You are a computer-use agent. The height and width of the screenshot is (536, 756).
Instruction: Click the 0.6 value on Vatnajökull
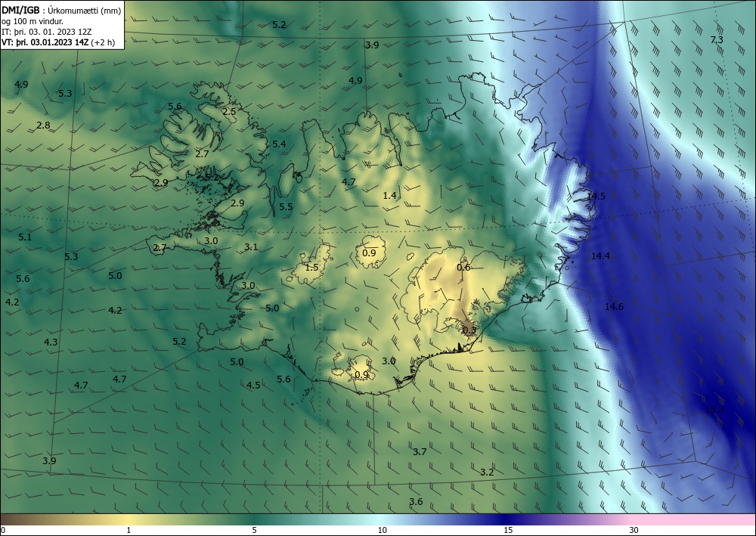click(x=463, y=267)
